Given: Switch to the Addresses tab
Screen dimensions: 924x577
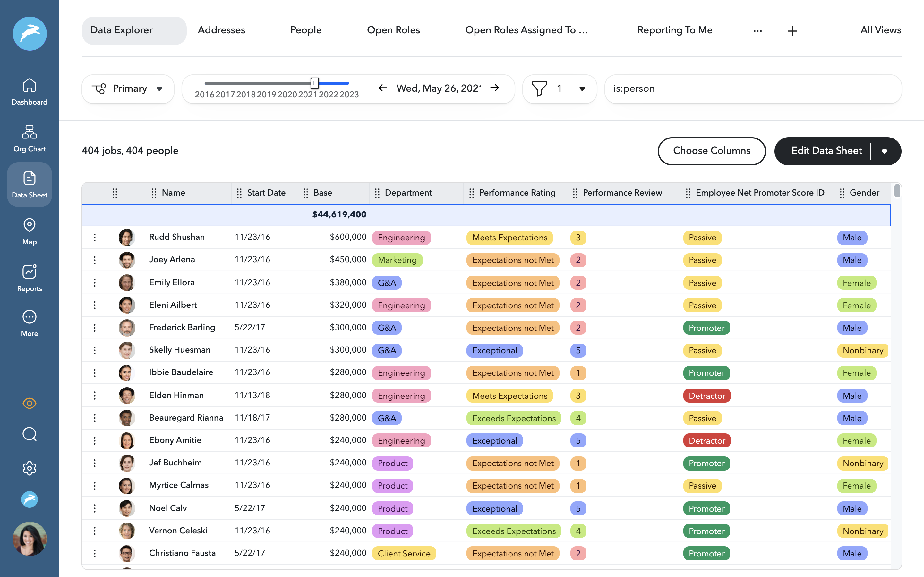Looking at the screenshot, I should pyautogui.click(x=221, y=30).
